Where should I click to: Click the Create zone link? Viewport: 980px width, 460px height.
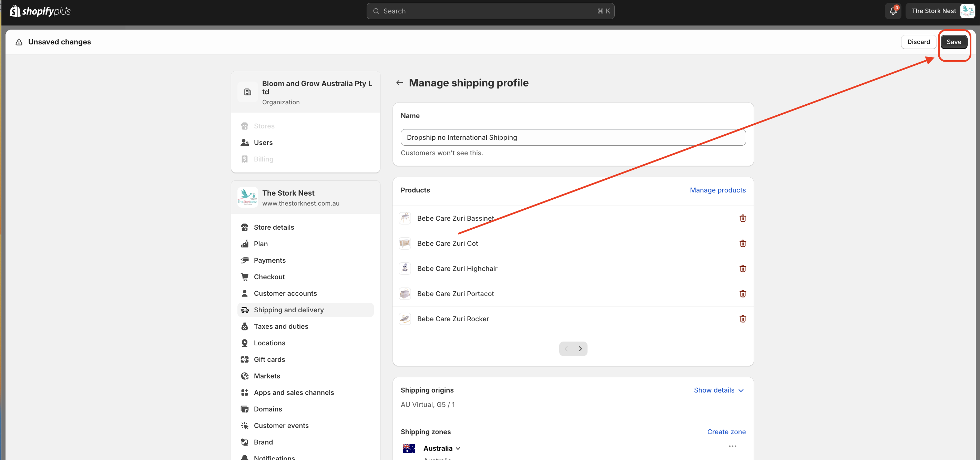coord(726,432)
